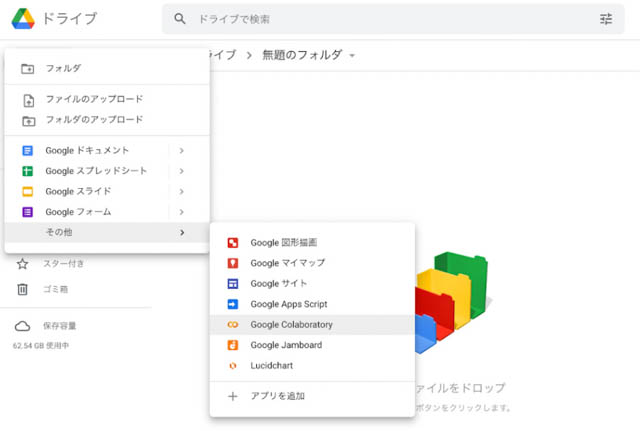Viewport: 640px width, 431px height.
Task: Open ゴミ箱 in sidebar
Action: pos(56,289)
